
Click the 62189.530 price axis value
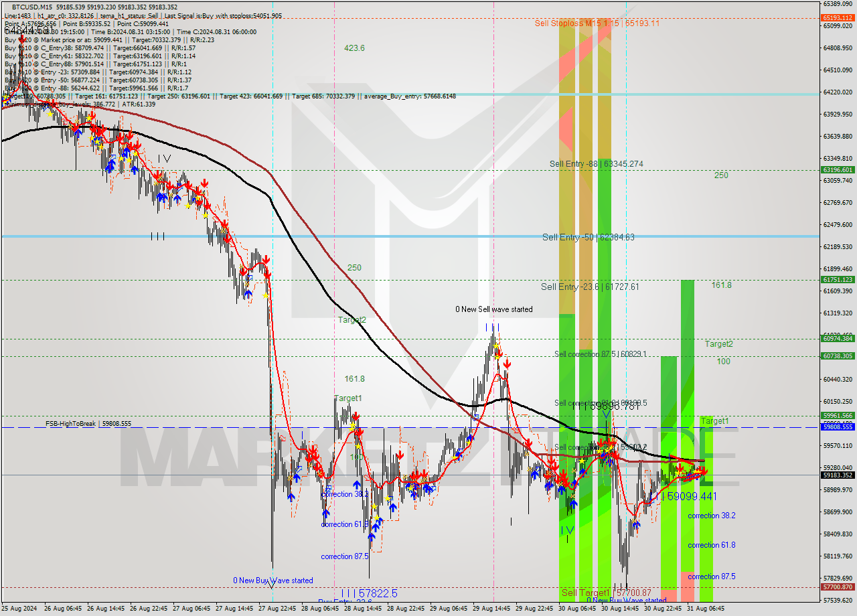tap(838, 246)
